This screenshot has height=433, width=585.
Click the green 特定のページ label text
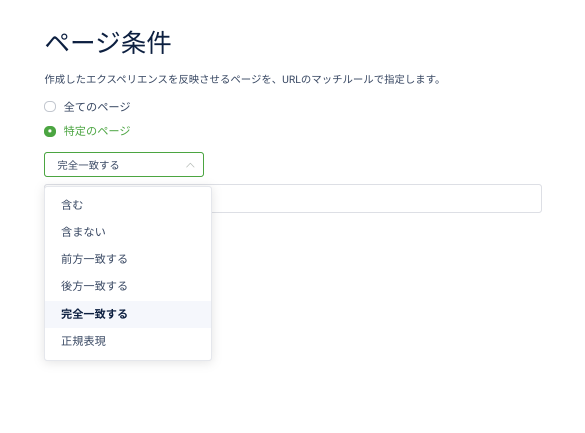[x=97, y=131]
